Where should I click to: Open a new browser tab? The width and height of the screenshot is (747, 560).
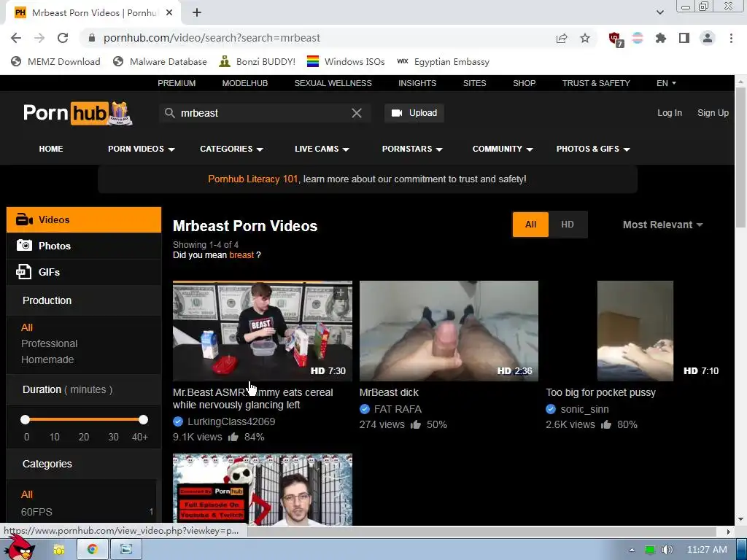click(x=197, y=13)
